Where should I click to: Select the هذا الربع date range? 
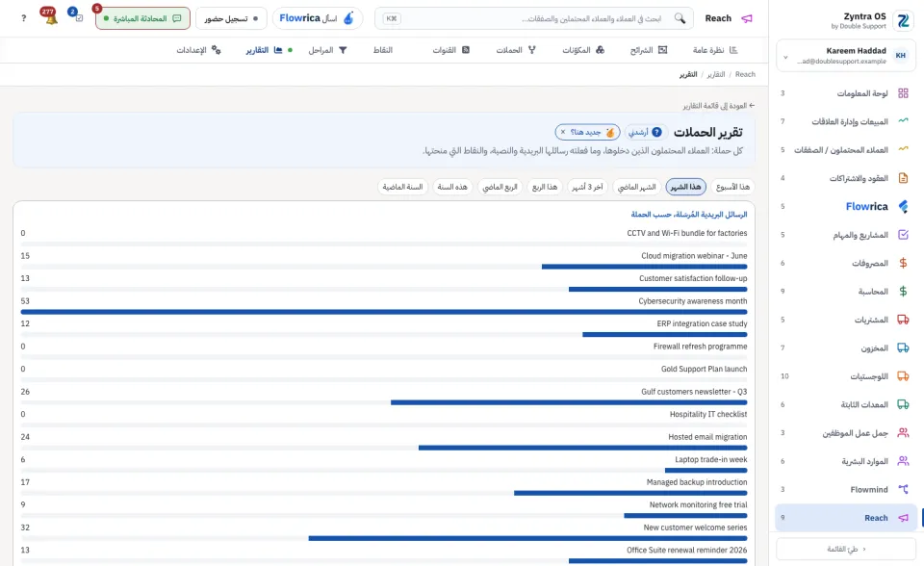point(545,187)
